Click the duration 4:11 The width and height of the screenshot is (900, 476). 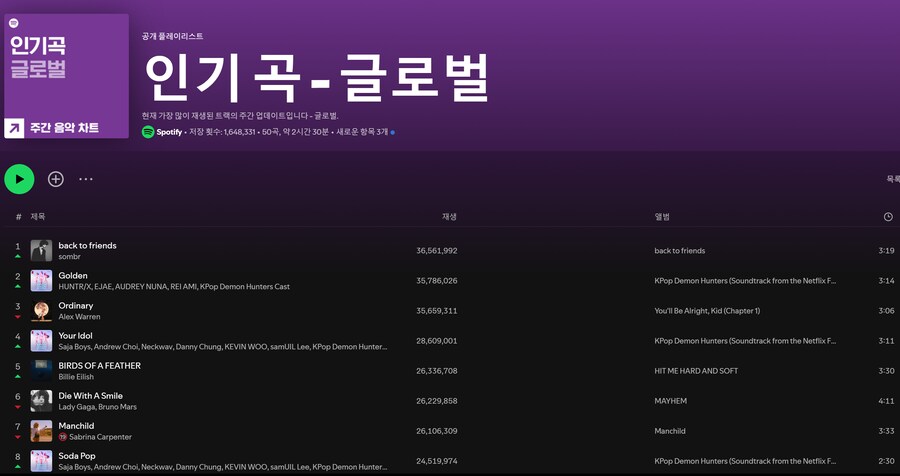point(886,401)
